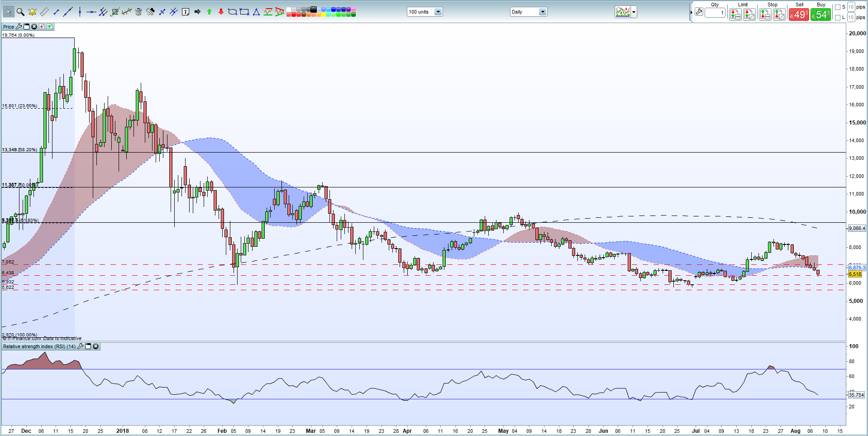The image size is (868, 436).
Task: Maximize the RSI indicator panel
Action: coord(88,346)
